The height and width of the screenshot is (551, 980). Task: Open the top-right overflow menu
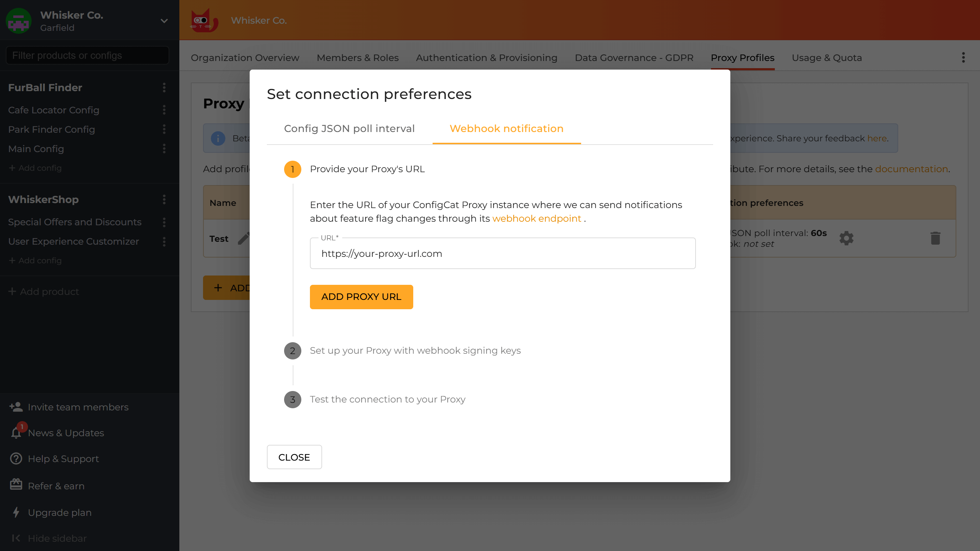[963, 57]
